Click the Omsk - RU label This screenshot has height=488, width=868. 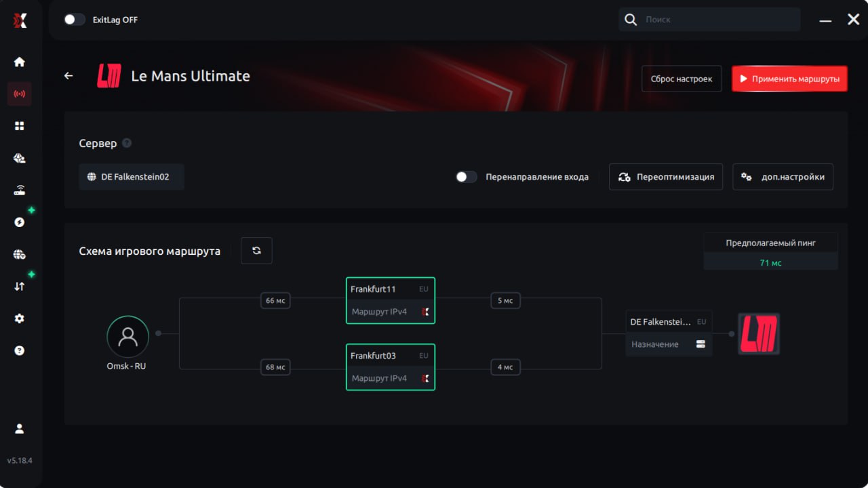click(127, 366)
